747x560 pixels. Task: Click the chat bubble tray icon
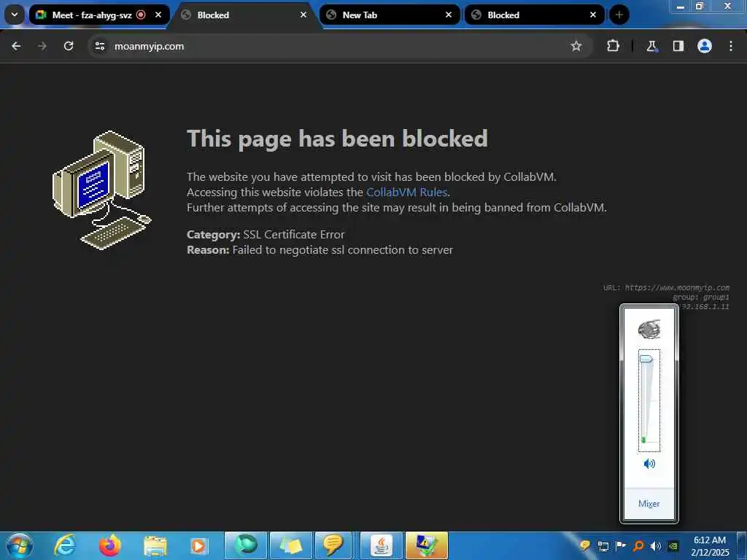(x=585, y=546)
